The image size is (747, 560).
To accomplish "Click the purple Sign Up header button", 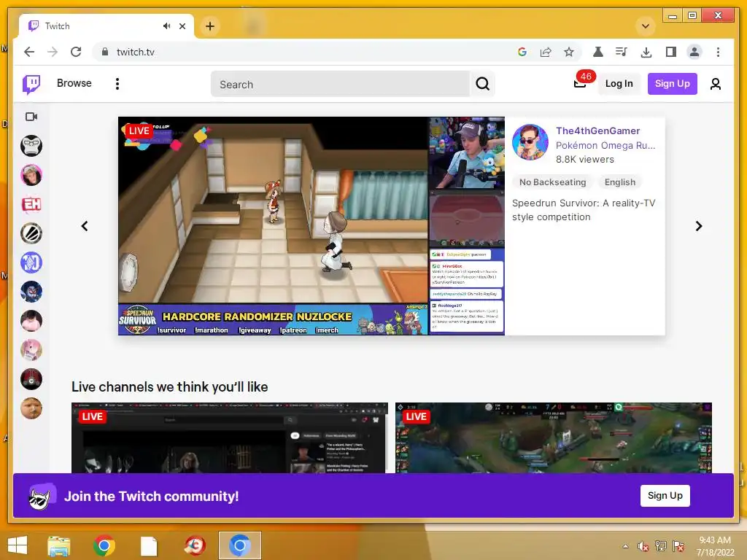I will 672,84.
